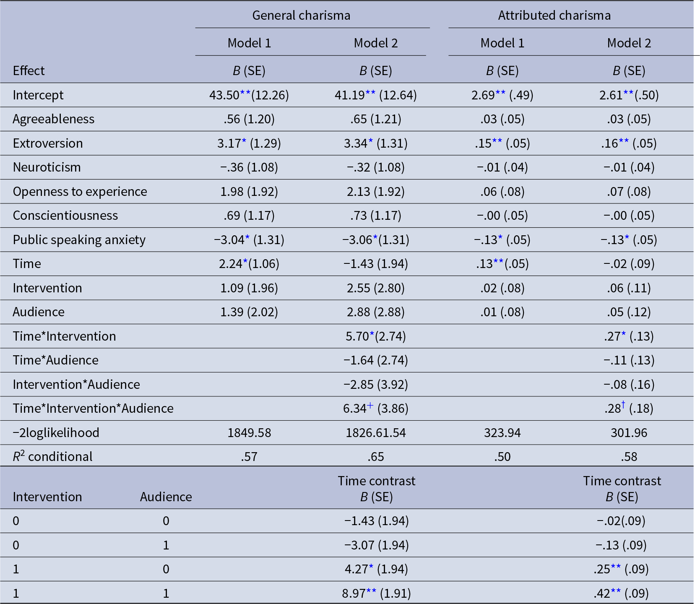Image resolution: width=700 pixels, height=604 pixels.
Task: Select the value '43.50**(12.26)'
Action: [x=249, y=95]
